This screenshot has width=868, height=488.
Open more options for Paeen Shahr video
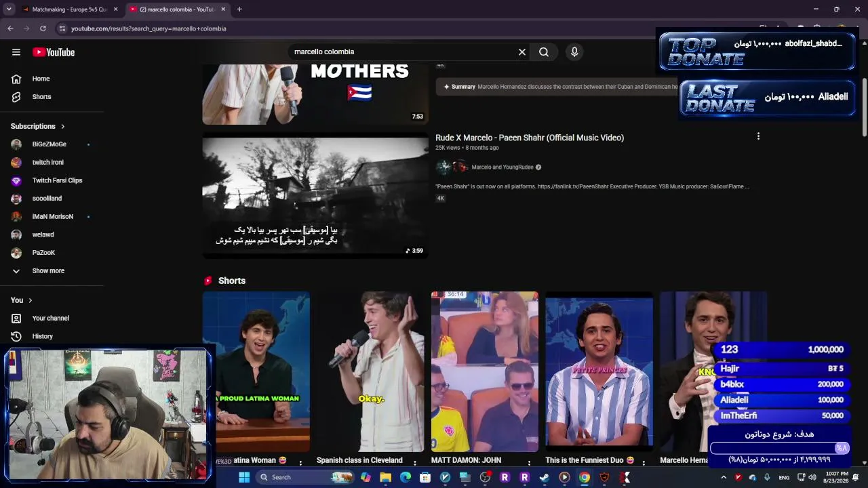point(758,136)
